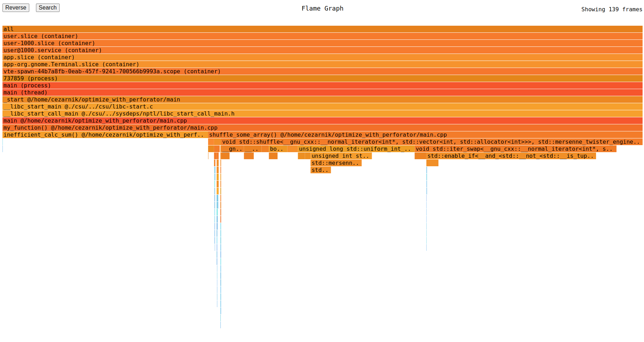Click the Reverse button
Image resolution: width=644 pixels, height=342 pixels.
pyautogui.click(x=16, y=7)
